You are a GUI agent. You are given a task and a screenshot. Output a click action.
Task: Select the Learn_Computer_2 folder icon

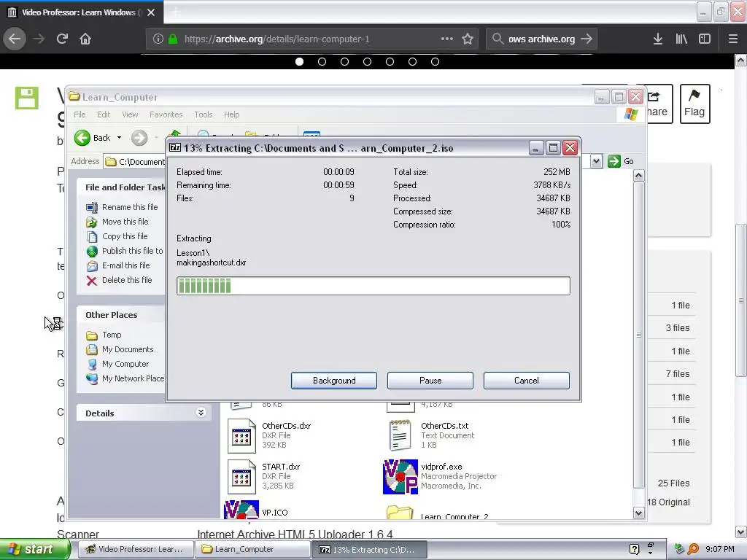[400, 513]
